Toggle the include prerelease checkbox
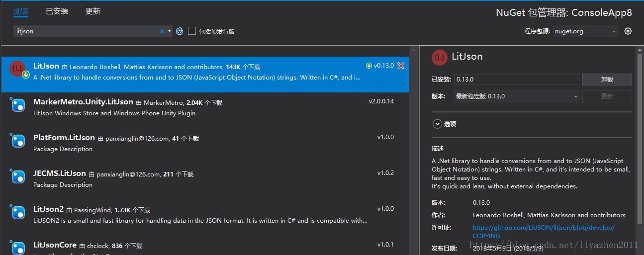 tap(192, 31)
